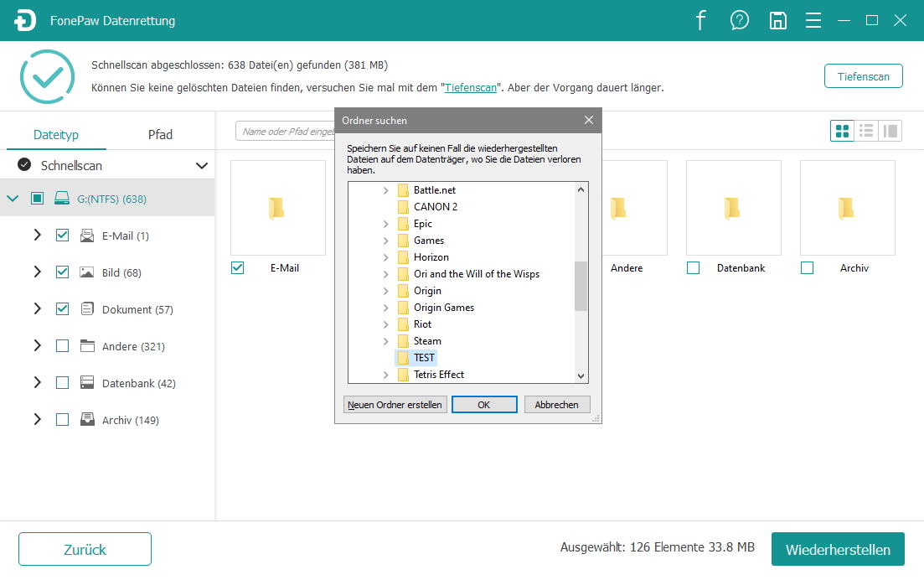Select the Epic folder icon

403,224
